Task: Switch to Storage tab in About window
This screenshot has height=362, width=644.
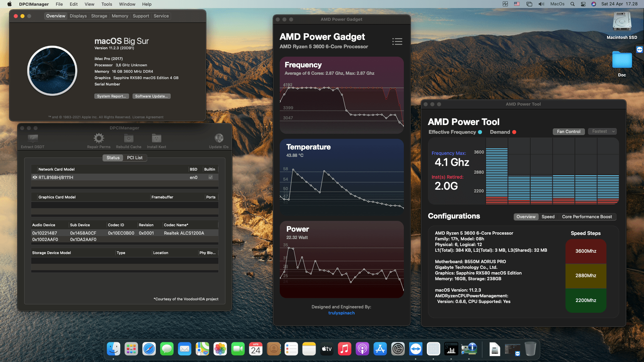Action: pos(99,16)
